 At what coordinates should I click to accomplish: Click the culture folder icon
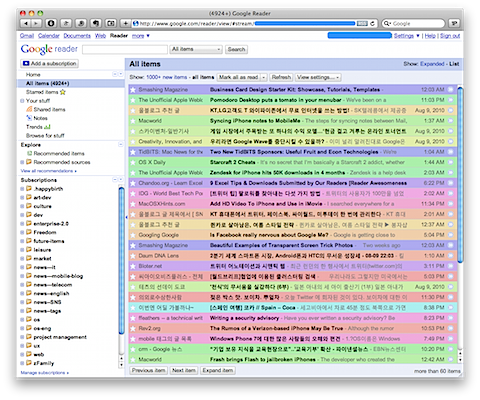[x=29, y=206]
